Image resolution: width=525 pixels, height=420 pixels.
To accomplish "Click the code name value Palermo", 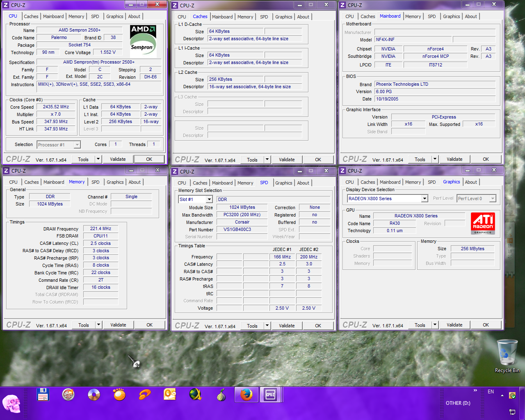I will pyautogui.click(x=59, y=37).
